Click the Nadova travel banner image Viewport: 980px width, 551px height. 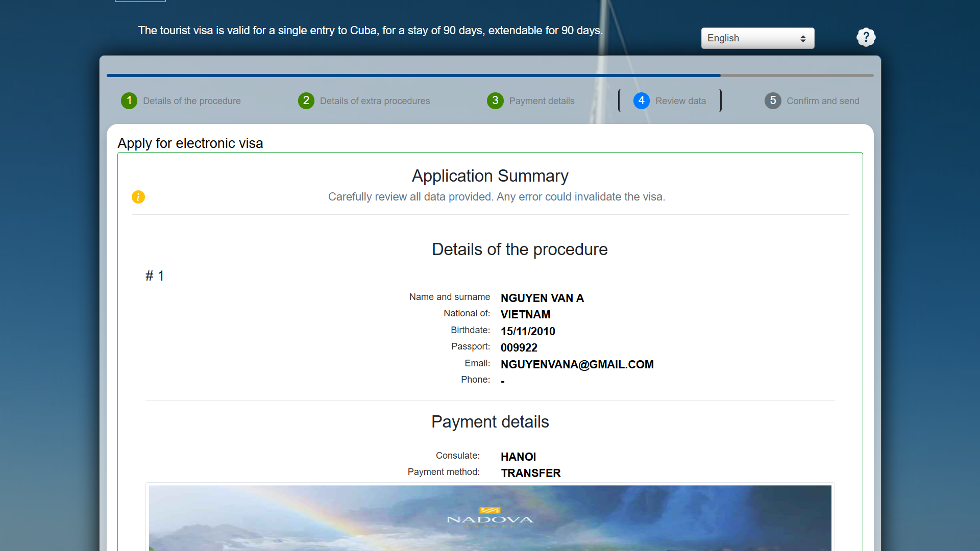point(490,518)
